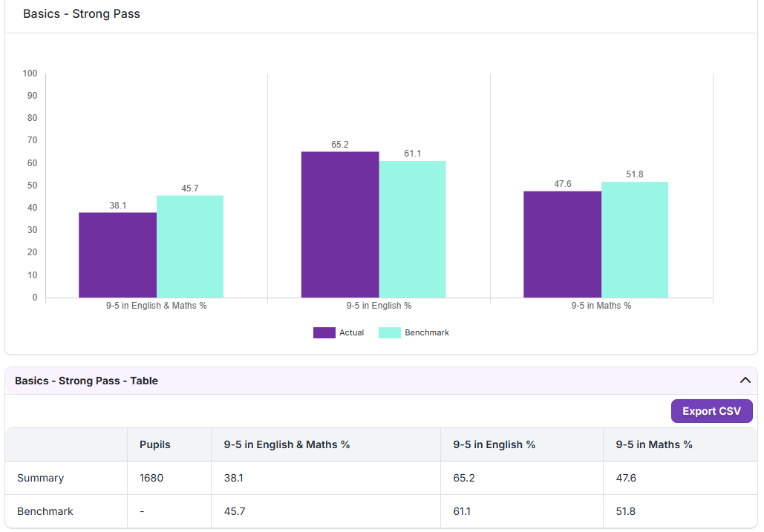Click the 9-5 in Maths % column header

click(x=654, y=444)
